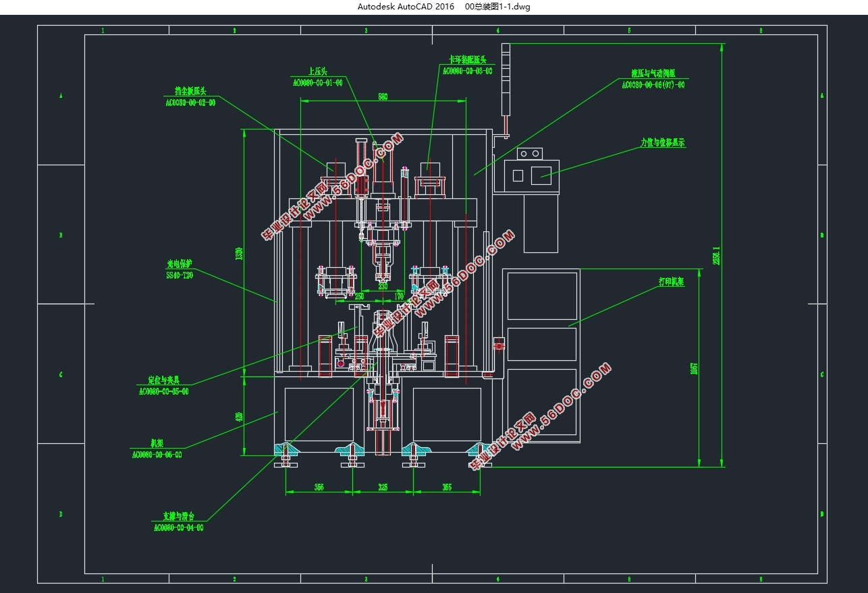Select part number AC0080-00-04-00
Viewport: 868px width, 593px height.
point(178,528)
